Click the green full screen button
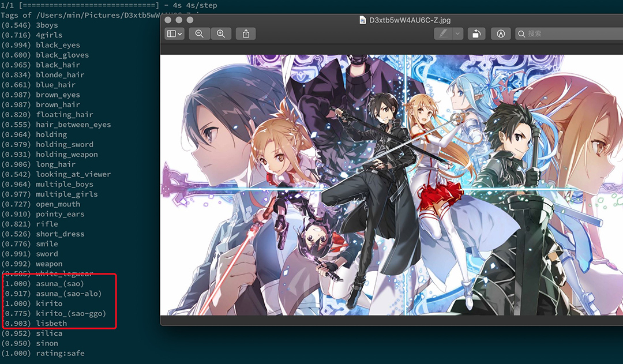The height and width of the screenshot is (364, 623). pyautogui.click(x=189, y=20)
